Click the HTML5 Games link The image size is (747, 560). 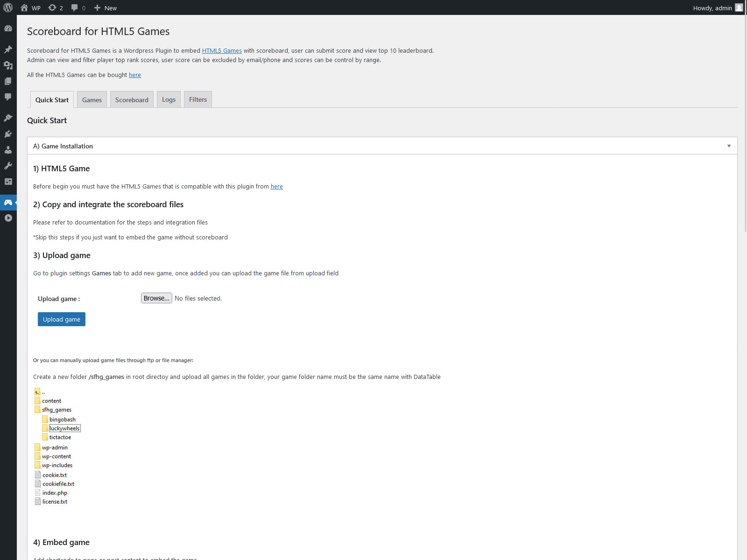[x=222, y=50]
